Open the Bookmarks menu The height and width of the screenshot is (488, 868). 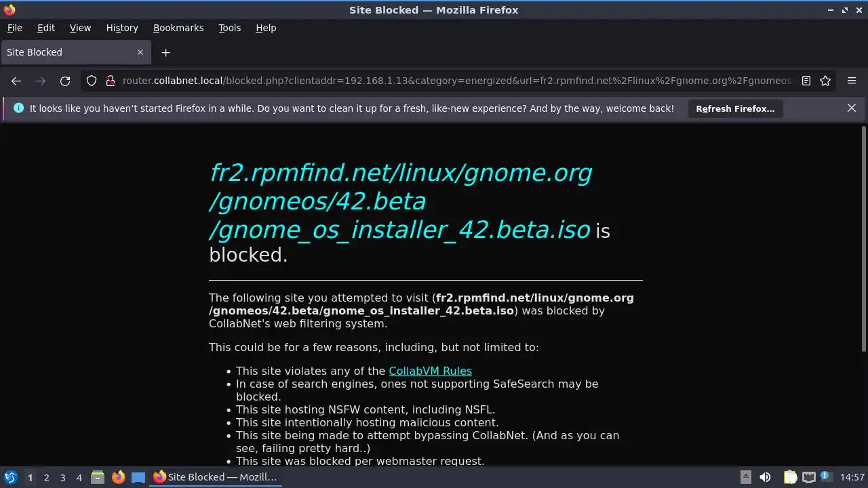point(178,28)
